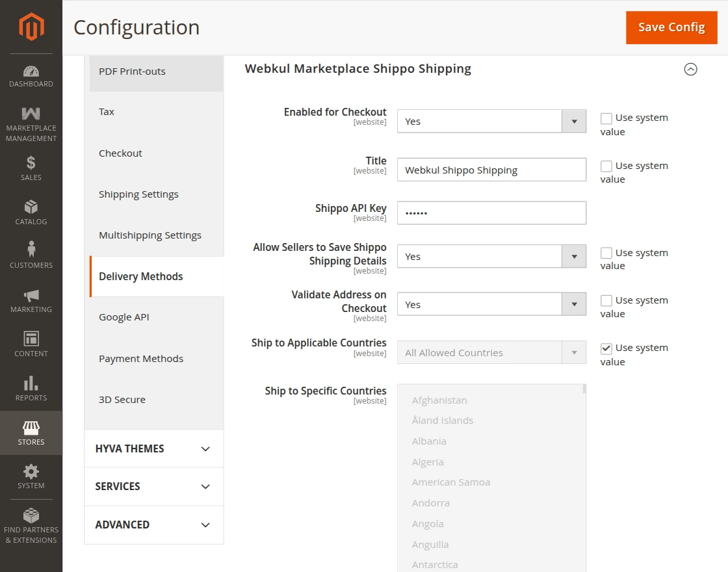
Task: Open PDF Print-outs settings tab
Action: (x=157, y=71)
